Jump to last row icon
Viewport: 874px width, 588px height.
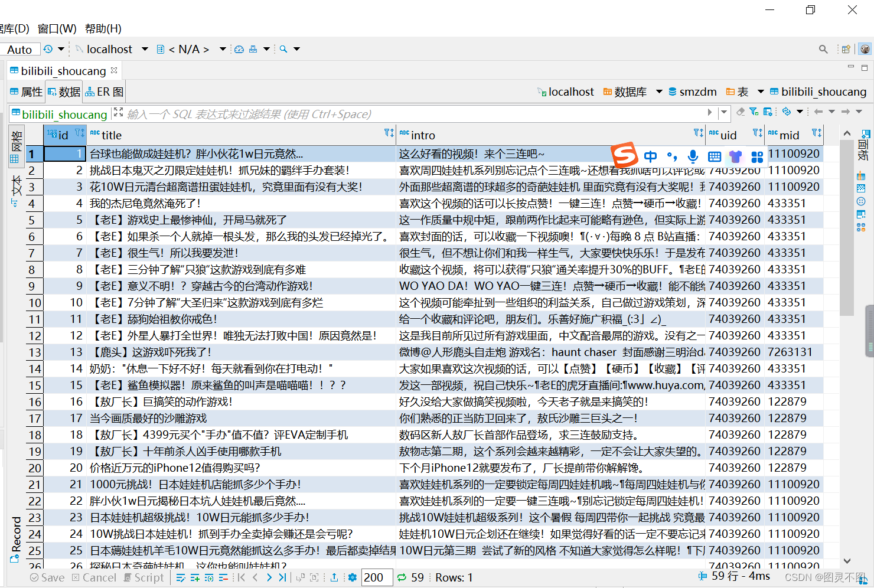coord(283,577)
